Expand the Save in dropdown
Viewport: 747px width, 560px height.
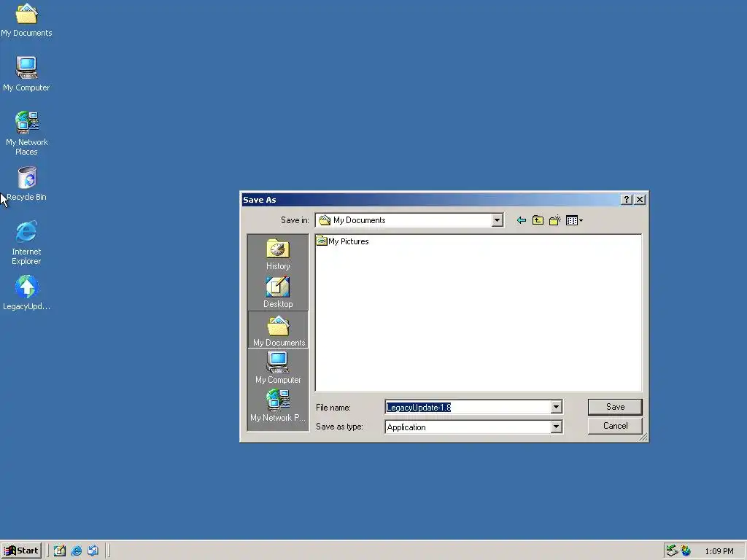pos(497,220)
